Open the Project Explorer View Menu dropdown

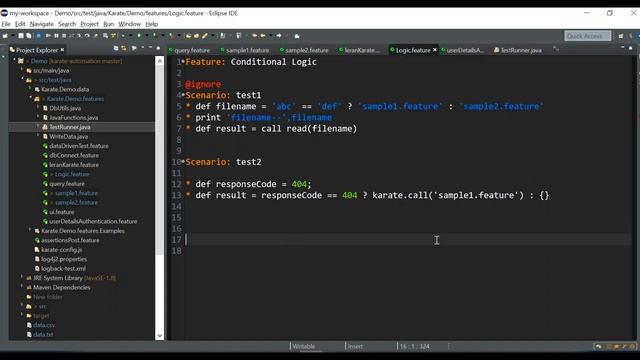142,48
